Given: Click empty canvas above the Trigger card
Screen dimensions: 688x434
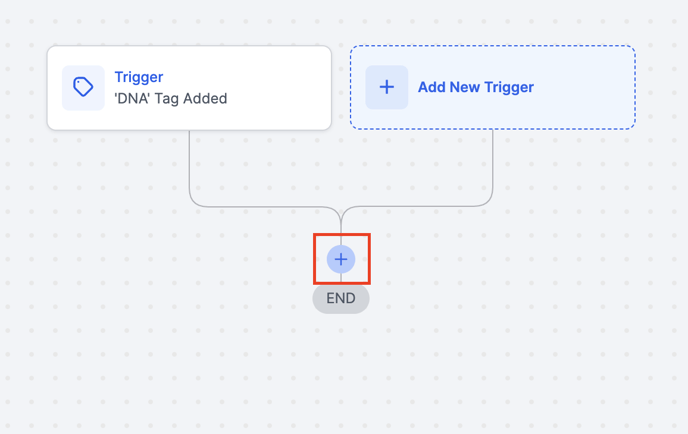Looking at the screenshot, I should click(x=189, y=22).
